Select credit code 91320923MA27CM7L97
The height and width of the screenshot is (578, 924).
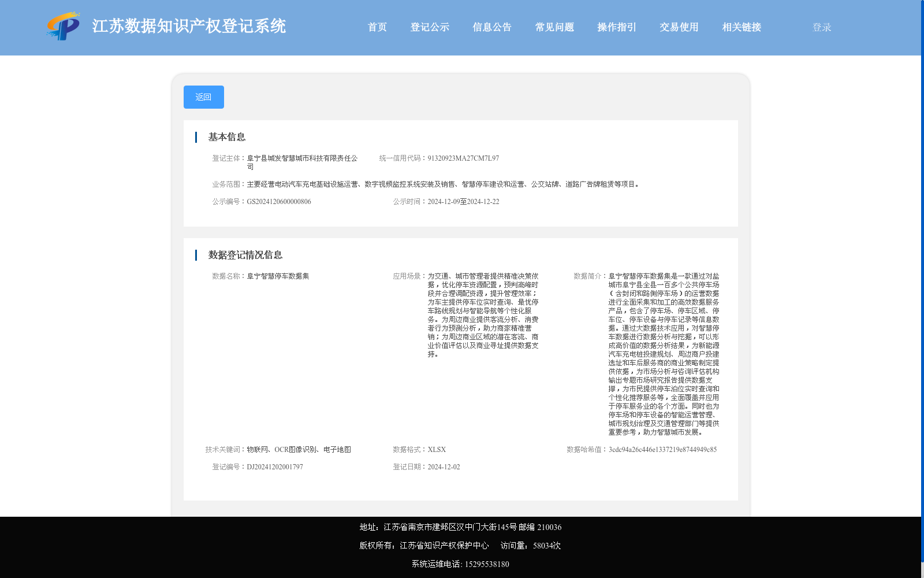(463, 158)
